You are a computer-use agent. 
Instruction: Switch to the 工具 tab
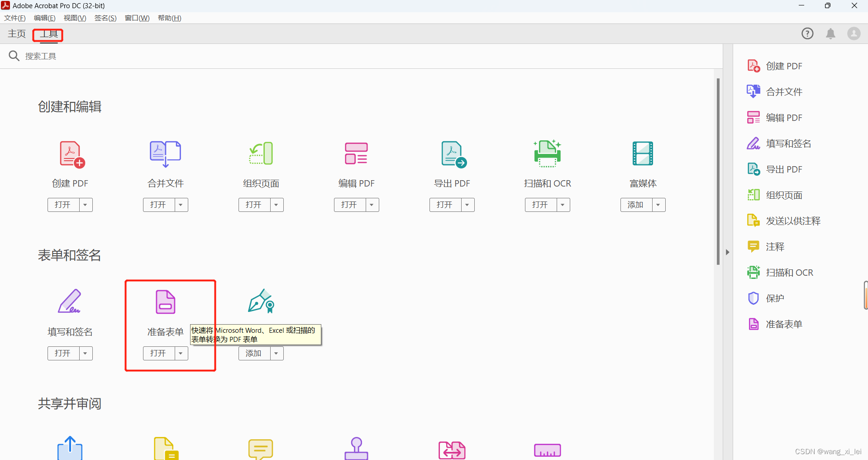coord(48,34)
